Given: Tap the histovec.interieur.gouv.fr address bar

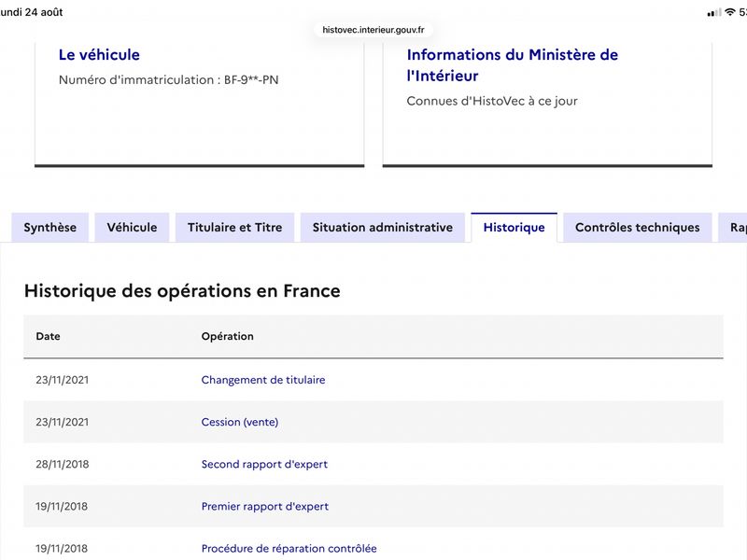Looking at the screenshot, I should [x=373, y=30].
